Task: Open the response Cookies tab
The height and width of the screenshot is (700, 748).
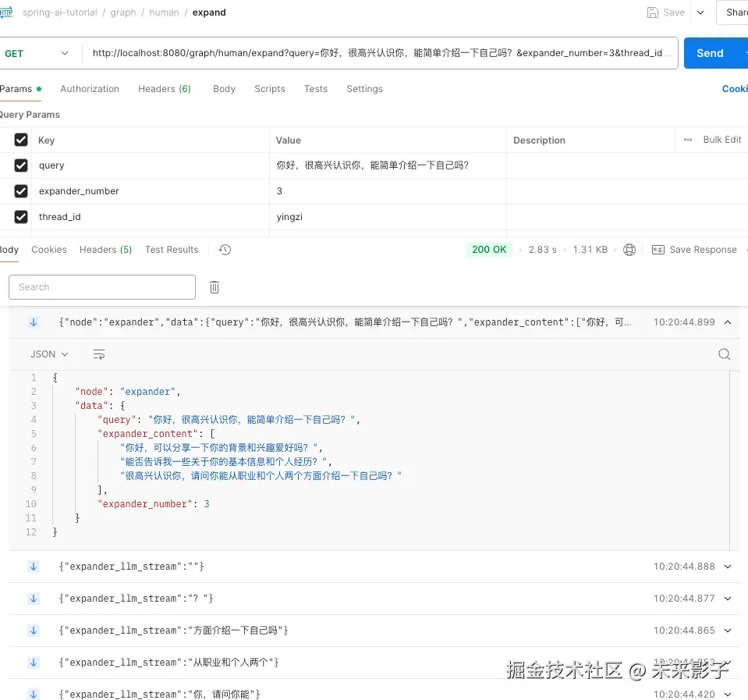Action: pyautogui.click(x=49, y=250)
